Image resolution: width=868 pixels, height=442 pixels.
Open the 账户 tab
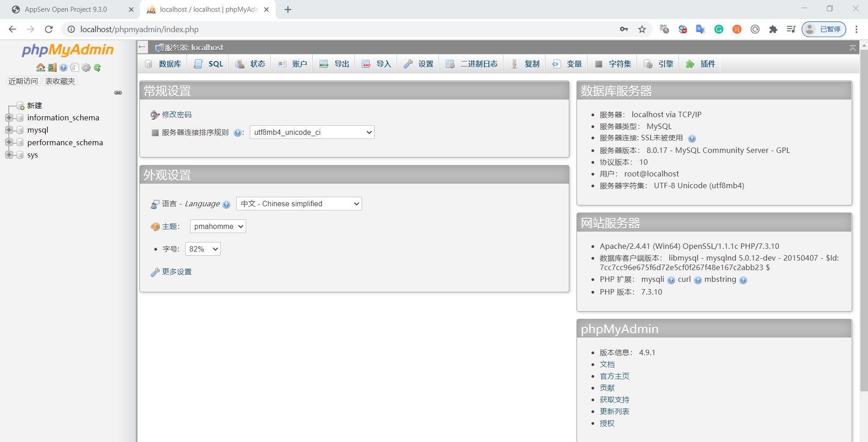click(292, 64)
